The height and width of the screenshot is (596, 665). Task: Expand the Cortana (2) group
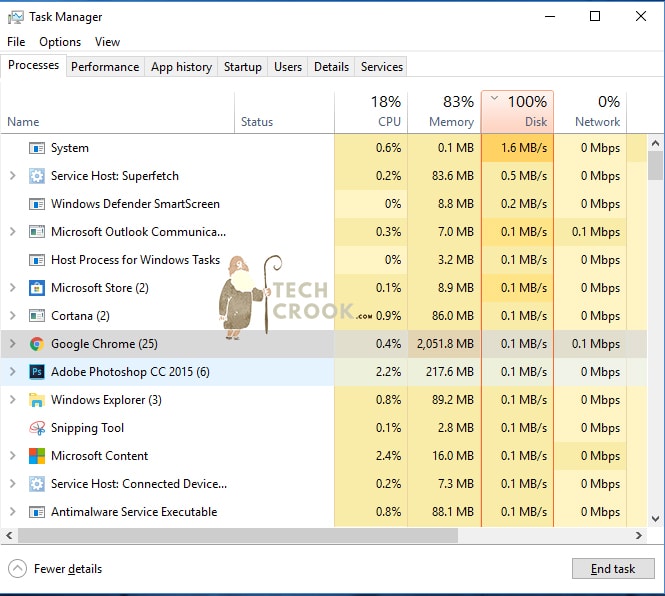pyautogui.click(x=13, y=316)
